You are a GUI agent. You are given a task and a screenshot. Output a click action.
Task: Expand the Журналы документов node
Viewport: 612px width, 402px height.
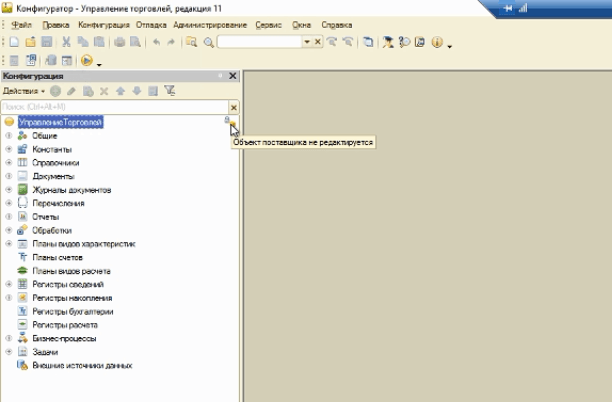[9, 190]
